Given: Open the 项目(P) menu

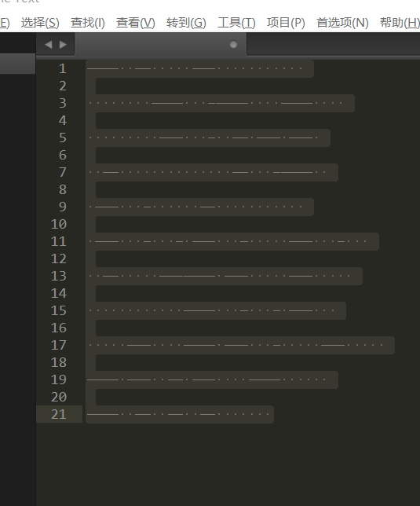Looking at the screenshot, I should tap(286, 23).
